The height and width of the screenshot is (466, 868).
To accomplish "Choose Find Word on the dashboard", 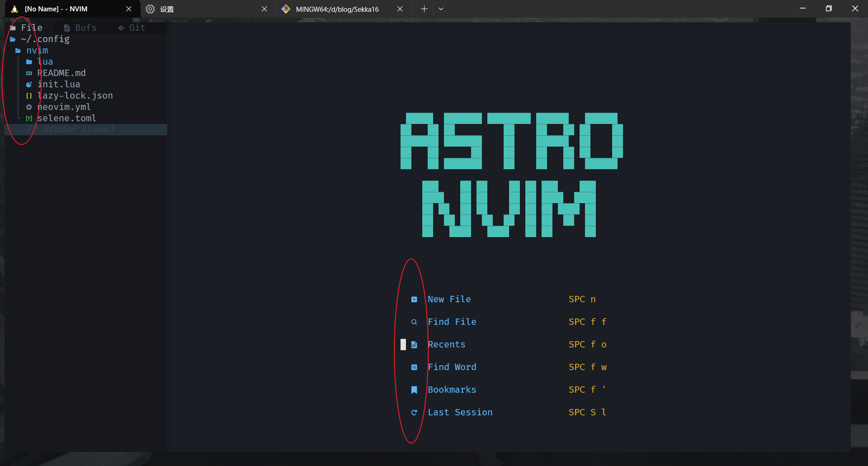I will [x=452, y=367].
